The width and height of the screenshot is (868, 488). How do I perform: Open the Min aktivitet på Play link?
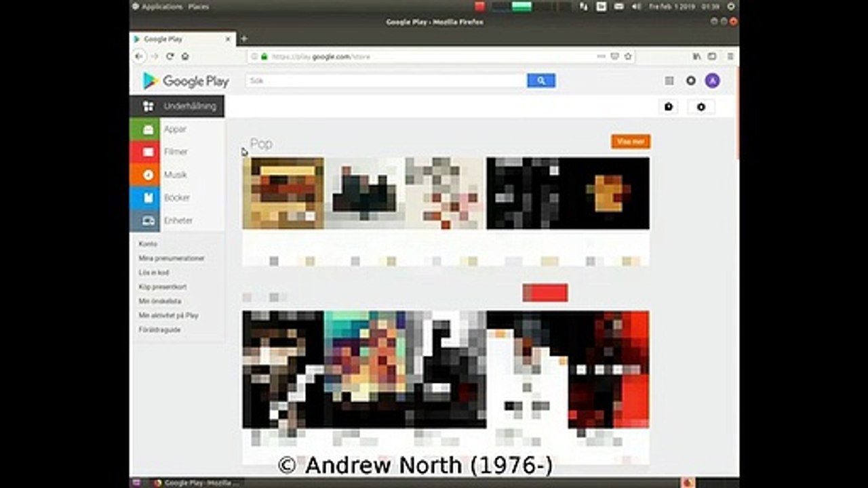169,315
